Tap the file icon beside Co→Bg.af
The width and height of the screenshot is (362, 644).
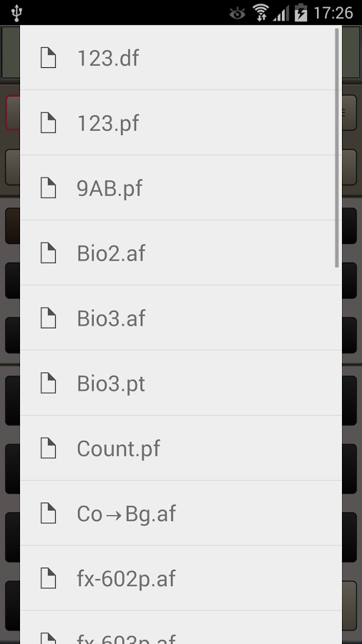(x=48, y=513)
